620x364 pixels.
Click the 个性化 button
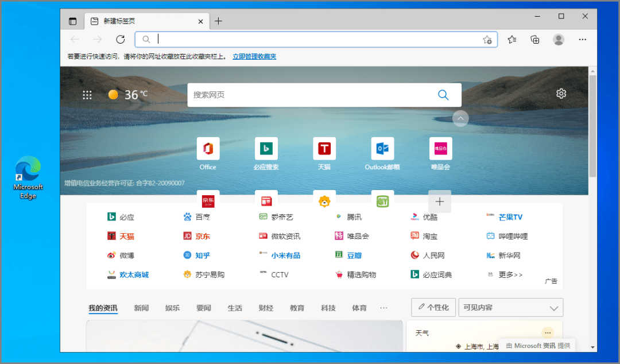coord(433,307)
